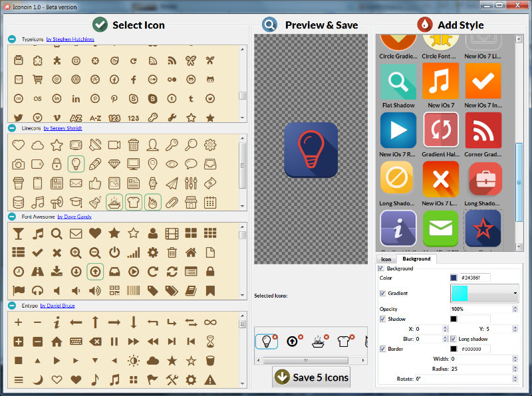Click the Save 5 Icons button
The image size is (532, 396).
(x=311, y=377)
